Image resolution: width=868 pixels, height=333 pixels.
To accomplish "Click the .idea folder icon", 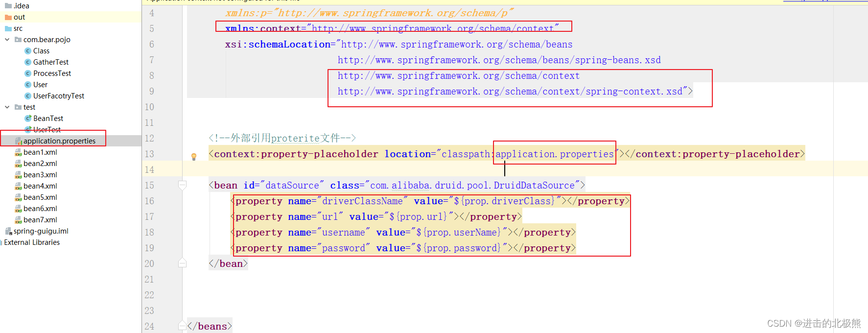I will pyautogui.click(x=8, y=6).
